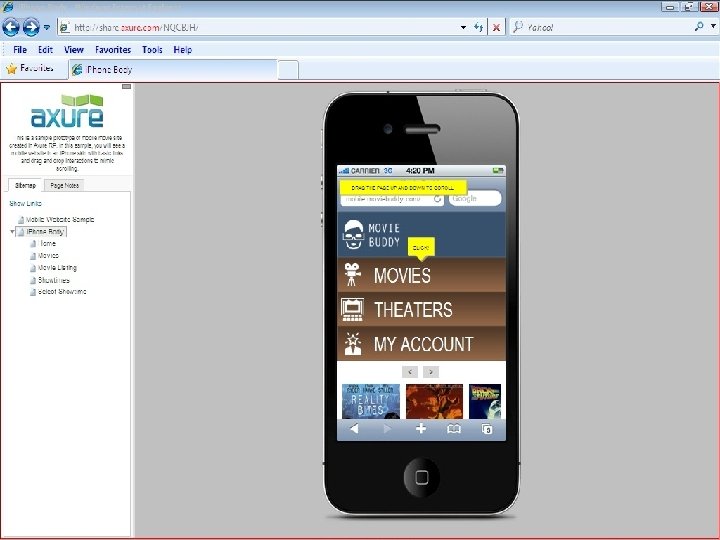The image size is (720, 540).
Task: Click the next poster arrow button
Action: (431, 371)
